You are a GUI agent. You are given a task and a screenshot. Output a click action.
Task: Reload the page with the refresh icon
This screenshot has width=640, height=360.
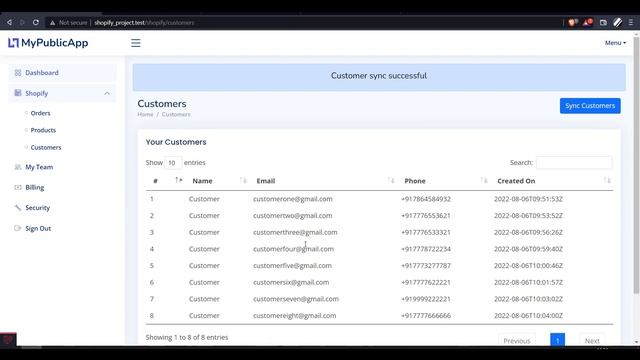point(36,22)
